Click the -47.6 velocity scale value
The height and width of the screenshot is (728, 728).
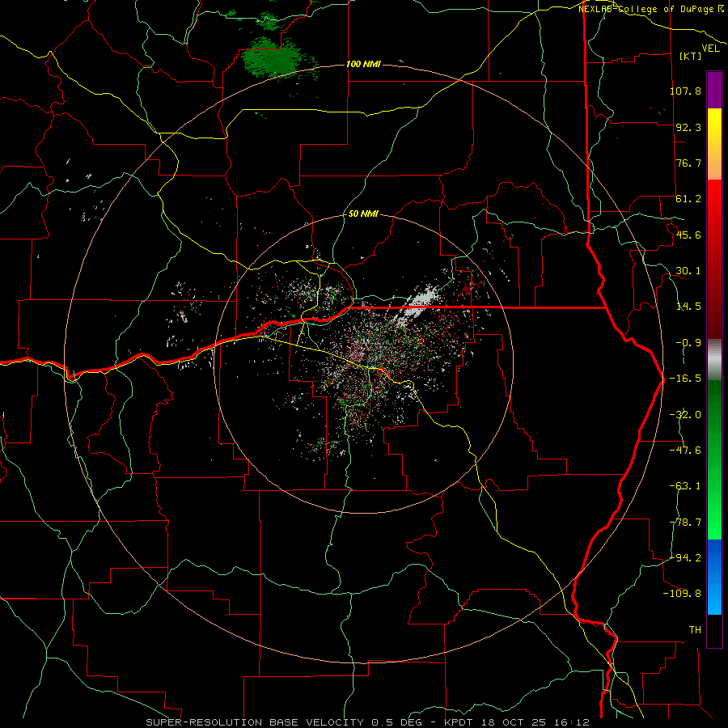pos(685,450)
